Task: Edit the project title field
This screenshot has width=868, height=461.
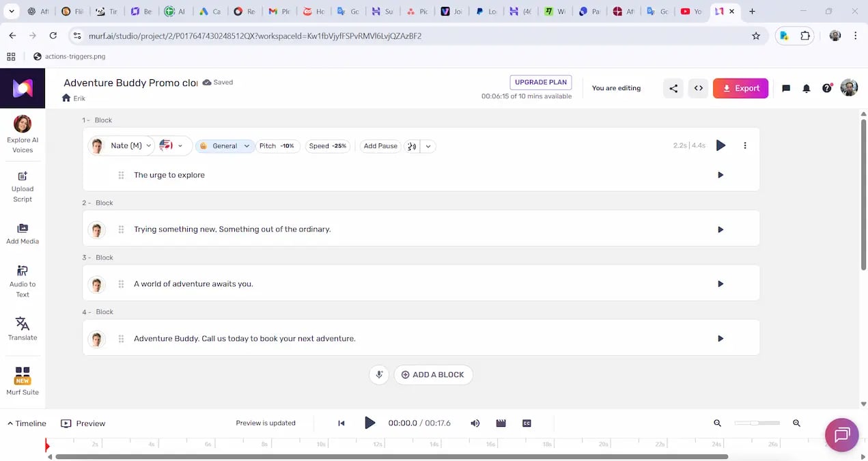Action: coord(130,83)
